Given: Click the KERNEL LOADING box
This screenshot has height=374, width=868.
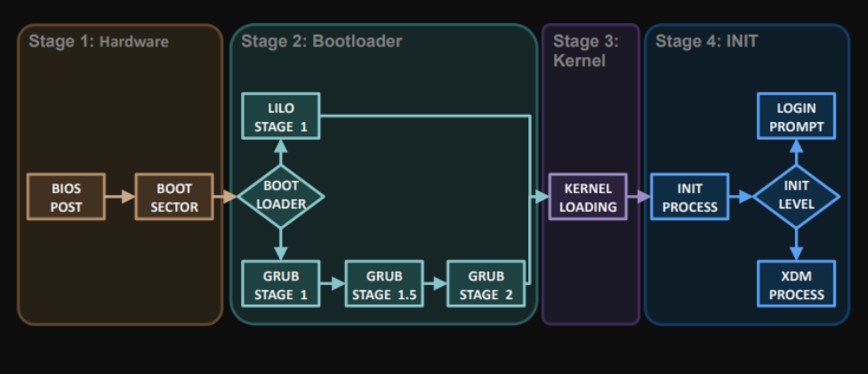Looking at the screenshot, I should pos(588,197).
